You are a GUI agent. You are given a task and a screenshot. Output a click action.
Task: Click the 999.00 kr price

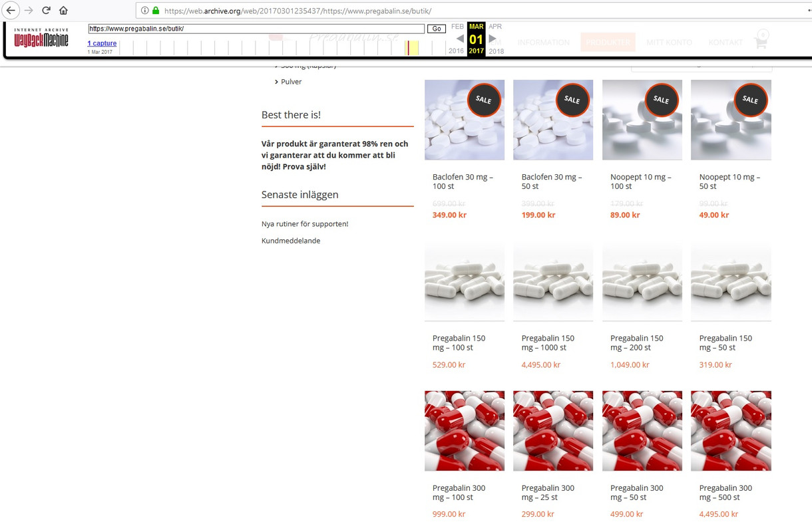[449, 514]
